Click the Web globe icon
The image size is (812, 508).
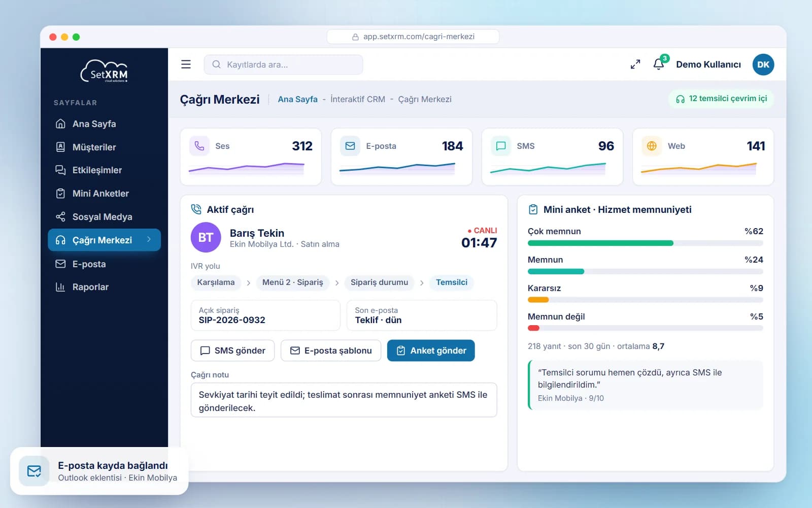click(x=652, y=146)
